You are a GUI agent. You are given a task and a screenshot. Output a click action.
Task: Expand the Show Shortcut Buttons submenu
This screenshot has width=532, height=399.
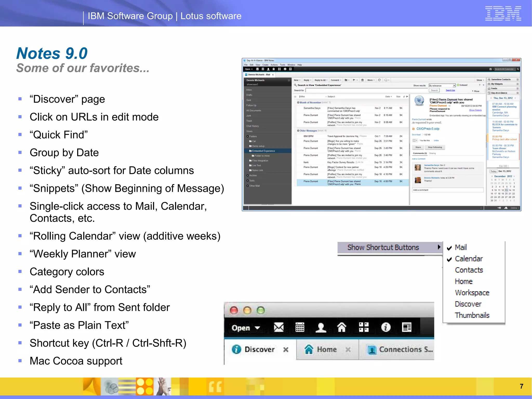click(x=390, y=247)
